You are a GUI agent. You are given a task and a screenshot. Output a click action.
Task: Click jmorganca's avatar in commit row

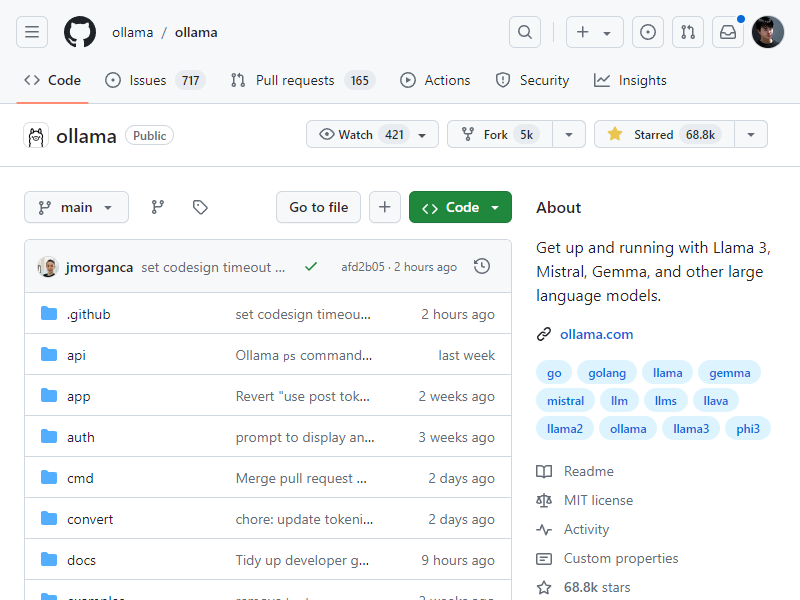click(48, 267)
